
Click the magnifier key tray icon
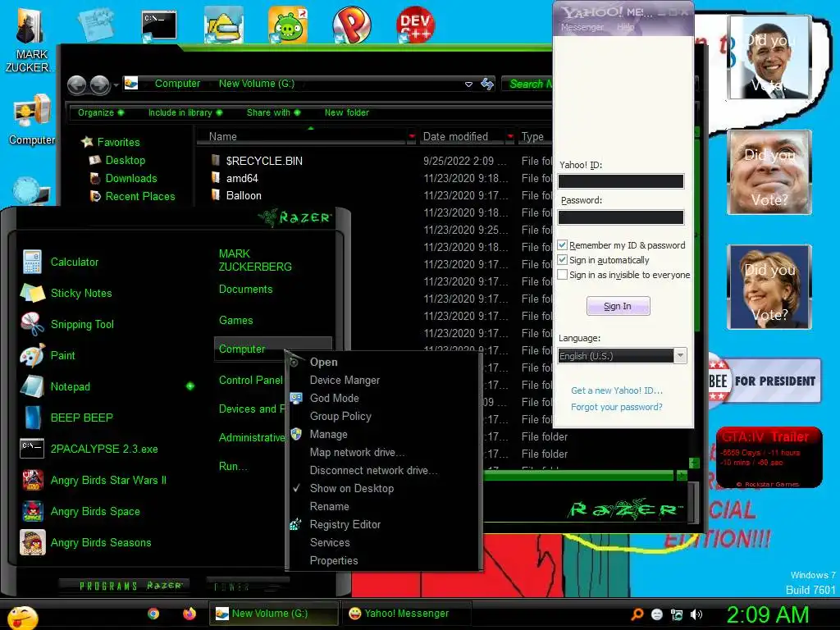pos(637,614)
